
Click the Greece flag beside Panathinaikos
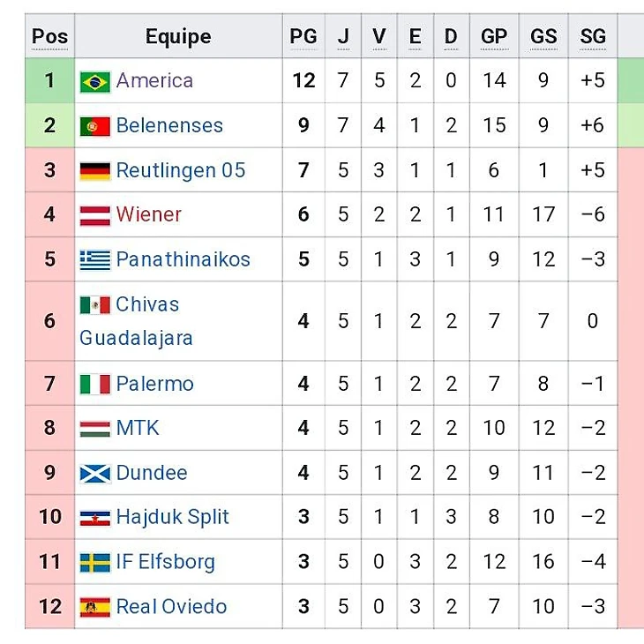tap(94, 259)
